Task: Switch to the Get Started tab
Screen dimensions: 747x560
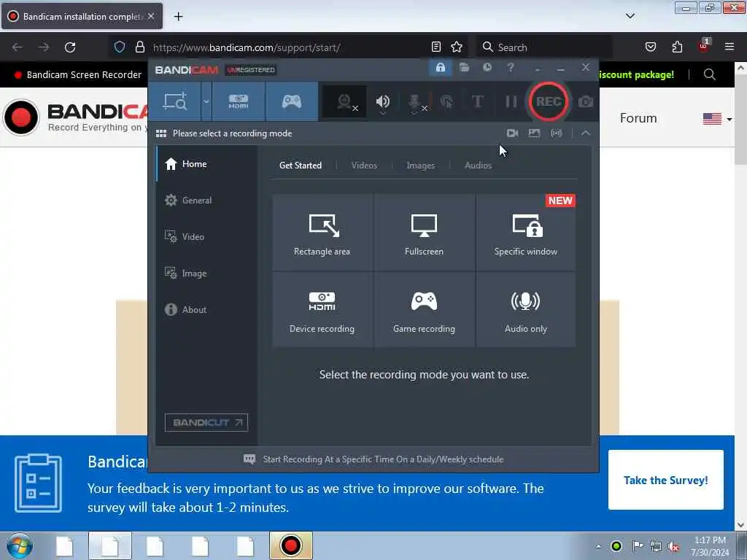Action: [x=301, y=166]
